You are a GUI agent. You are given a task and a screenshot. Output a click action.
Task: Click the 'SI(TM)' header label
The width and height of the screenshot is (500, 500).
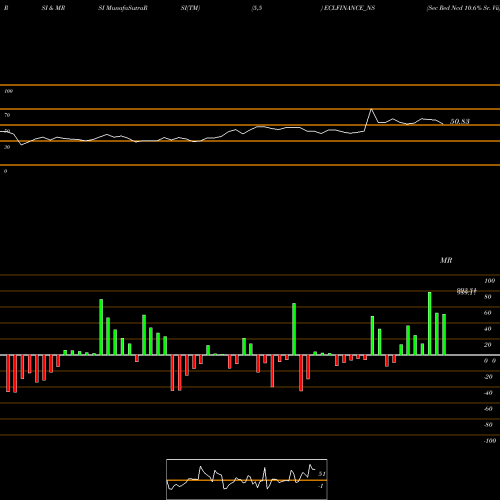[x=190, y=8]
